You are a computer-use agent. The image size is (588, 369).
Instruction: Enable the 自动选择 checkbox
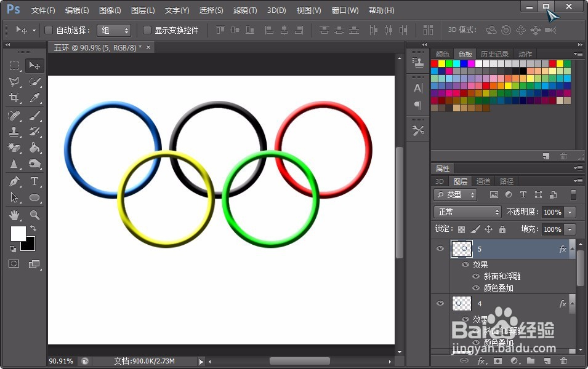49,30
